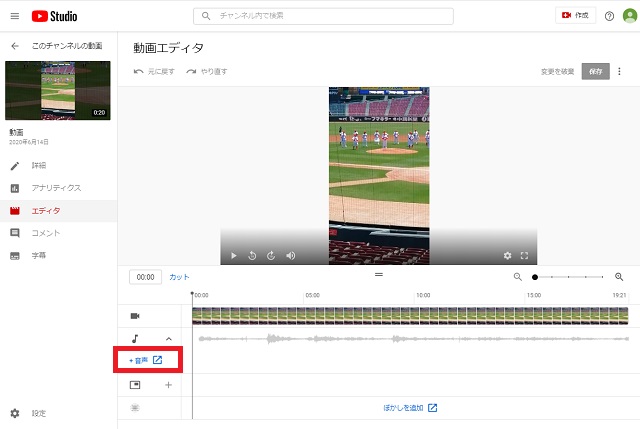Click the timeline resize handle icon

point(379,275)
